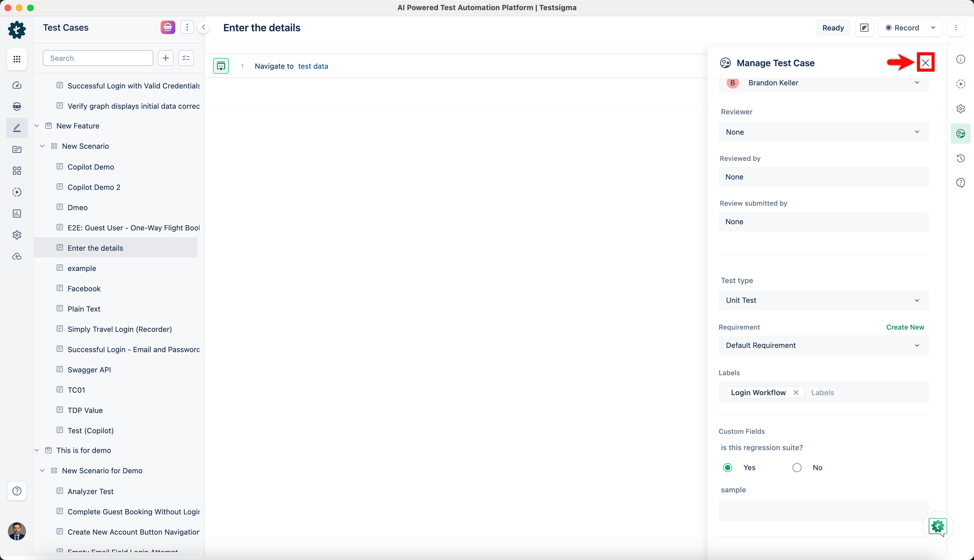
Task: Open the revision history icon in right panel
Action: pyautogui.click(x=960, y=158)
